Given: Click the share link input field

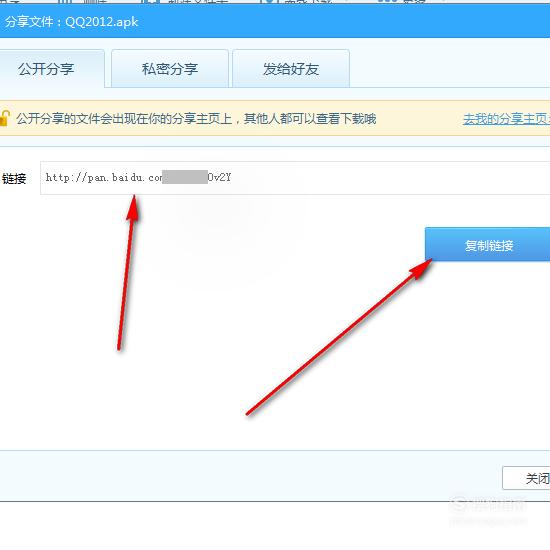Looking at the screenshot, I should point(295,178).
